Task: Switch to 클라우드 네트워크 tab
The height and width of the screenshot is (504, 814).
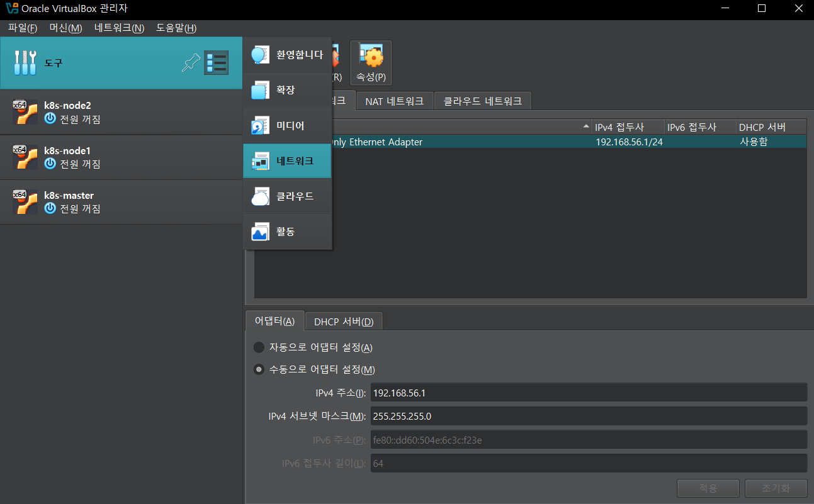Action: pos(483,101)
